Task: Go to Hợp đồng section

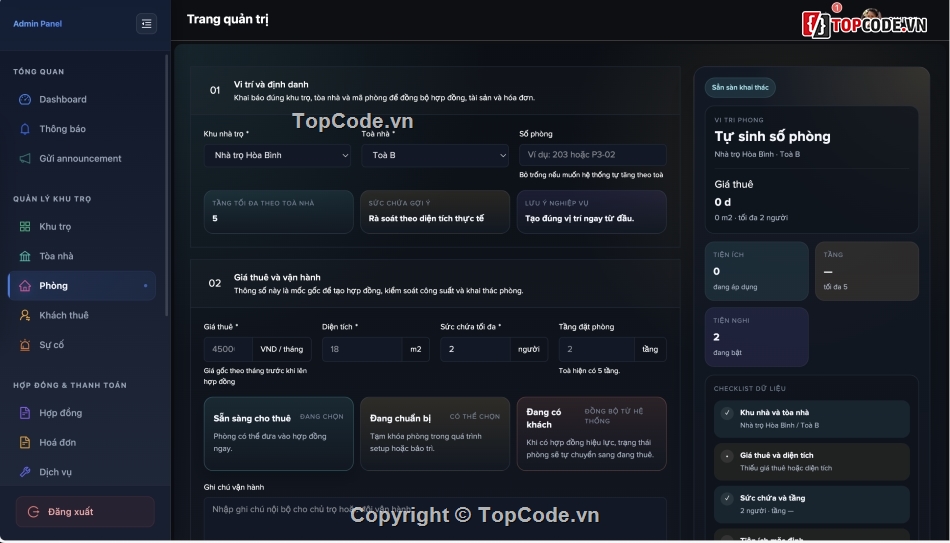Action: (x=82, y=413)
